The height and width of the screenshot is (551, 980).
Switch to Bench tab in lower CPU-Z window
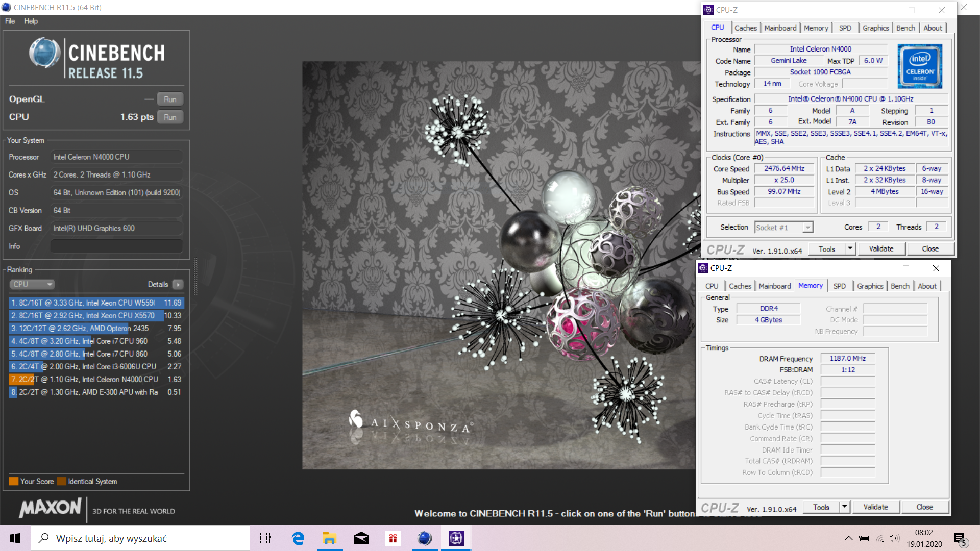(x=900, y=286)
